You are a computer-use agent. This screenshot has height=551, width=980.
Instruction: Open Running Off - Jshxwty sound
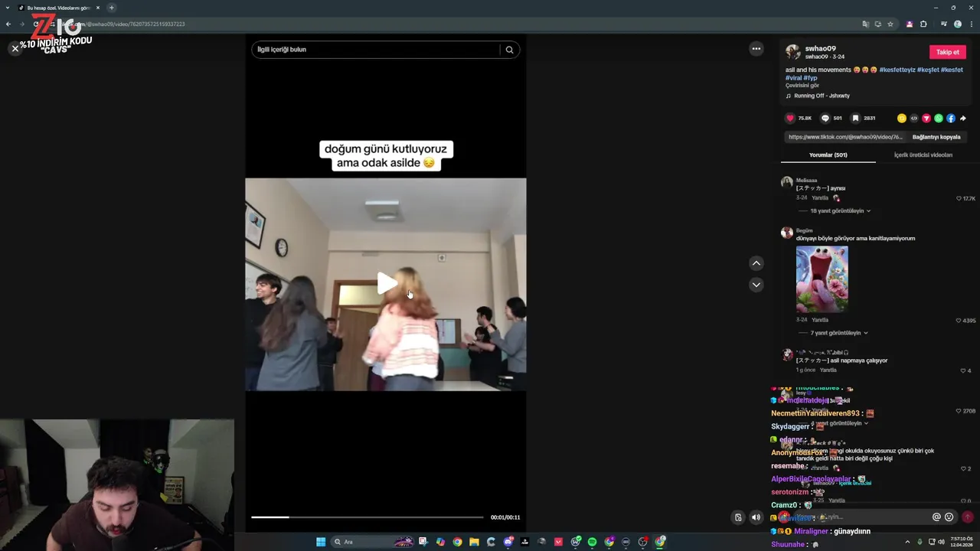822,96
